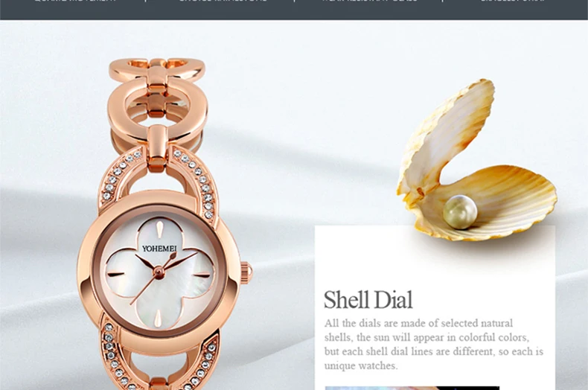Click the shell dial description paragraph
Image resolution: width=588 pixels, height=390 pixels.
[434, 345]
